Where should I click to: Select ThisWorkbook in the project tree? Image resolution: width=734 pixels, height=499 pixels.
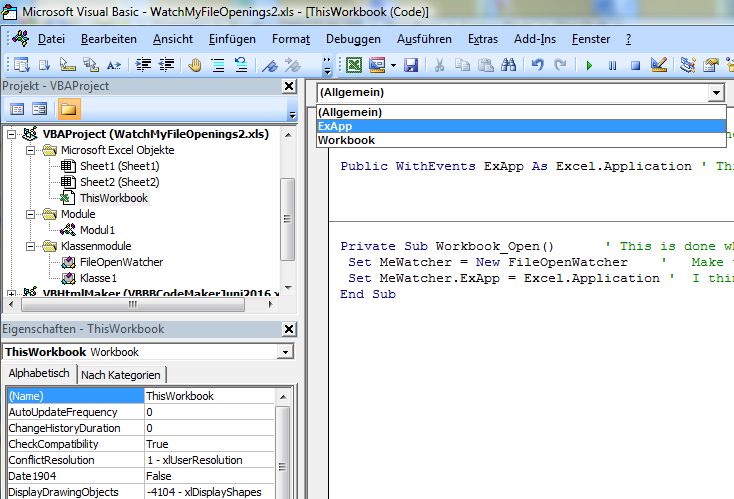pyautogui.click(x=114, y=198)
